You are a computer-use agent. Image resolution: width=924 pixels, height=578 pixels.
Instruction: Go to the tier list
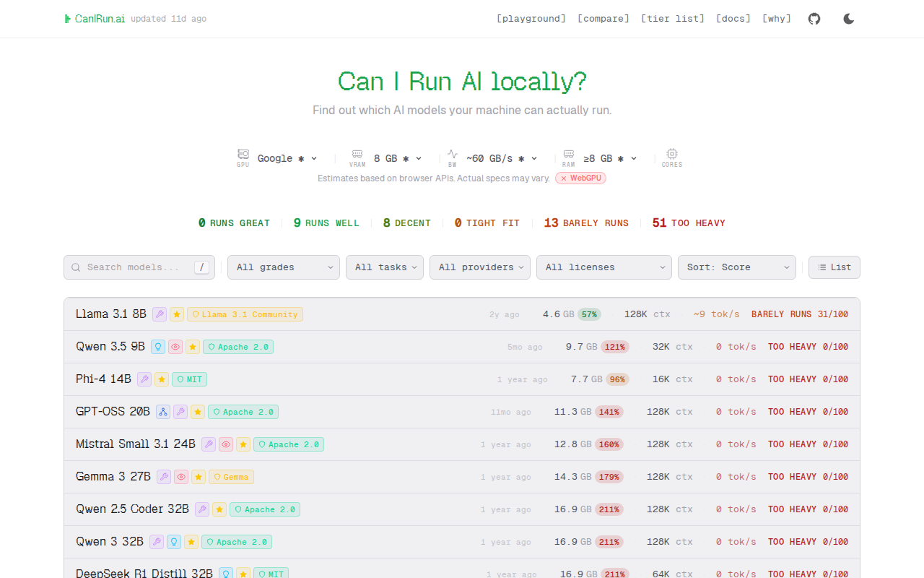(673, 19)
